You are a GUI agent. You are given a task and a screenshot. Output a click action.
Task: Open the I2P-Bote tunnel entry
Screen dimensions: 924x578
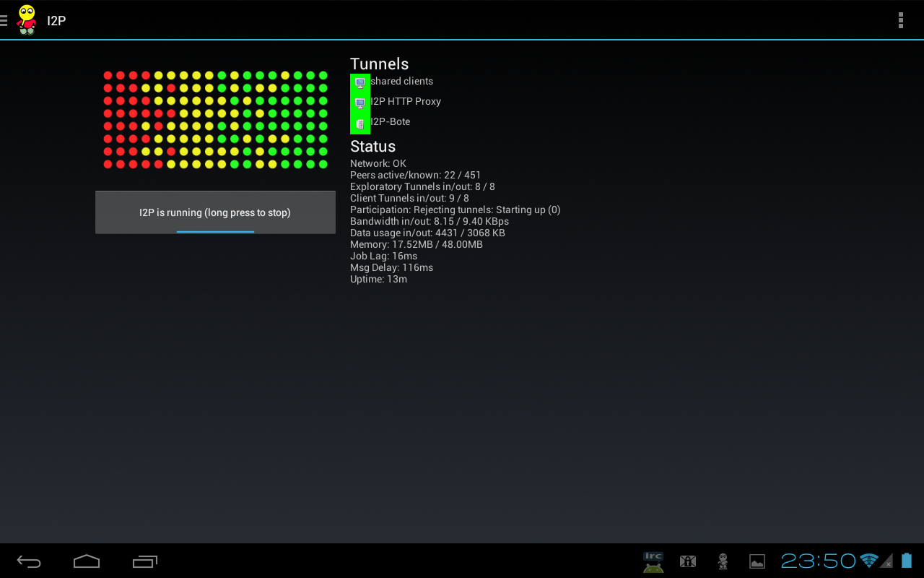[391, 121]
